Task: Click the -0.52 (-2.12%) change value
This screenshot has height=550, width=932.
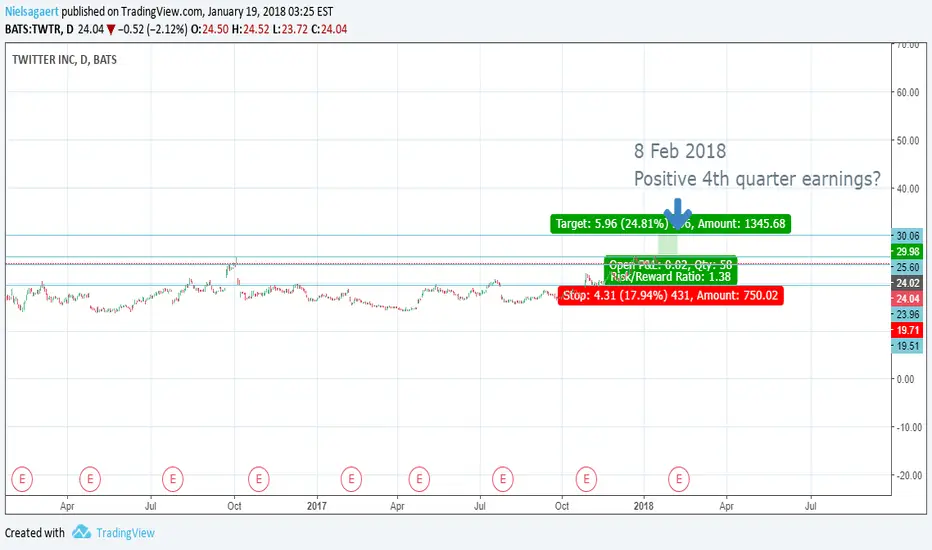Action: (152, 29)
